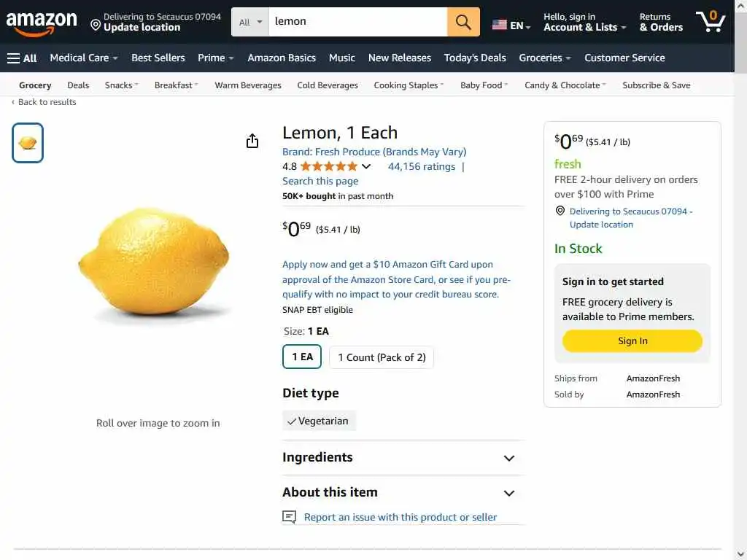
Task: Open Today's Deals in navigation bar
Action: [475, 58]
